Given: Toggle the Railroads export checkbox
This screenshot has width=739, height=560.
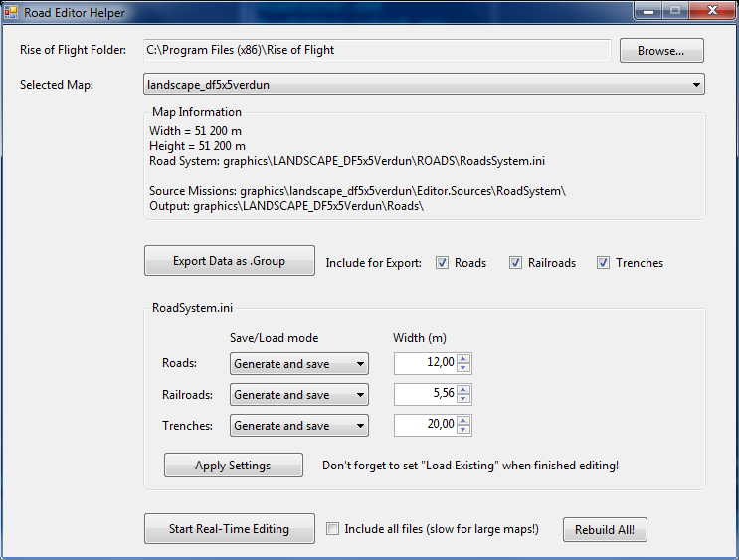Looking at the screenshot, I should [x=515, y=262].
